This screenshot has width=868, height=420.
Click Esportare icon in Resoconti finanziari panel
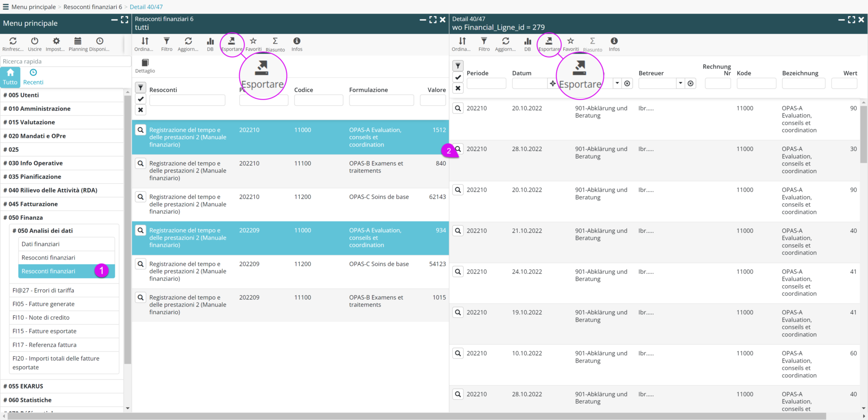tap(231, 42)
